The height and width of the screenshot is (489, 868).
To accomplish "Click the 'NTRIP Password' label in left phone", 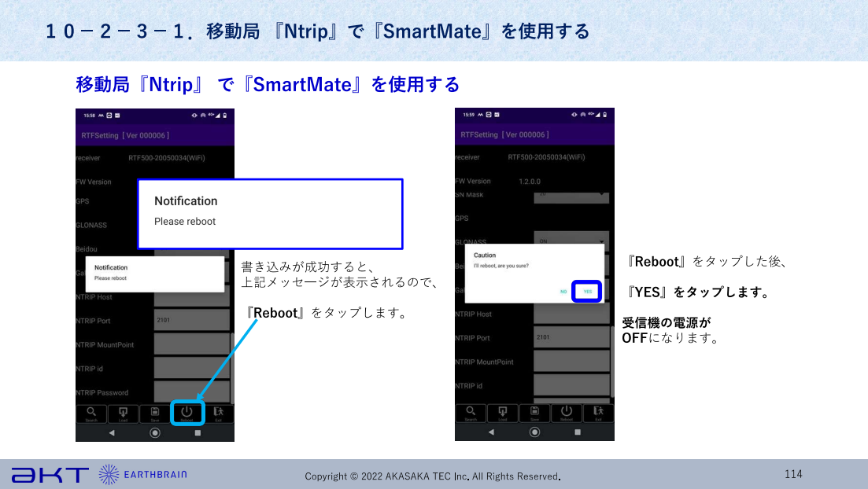I will click(102, 393).
